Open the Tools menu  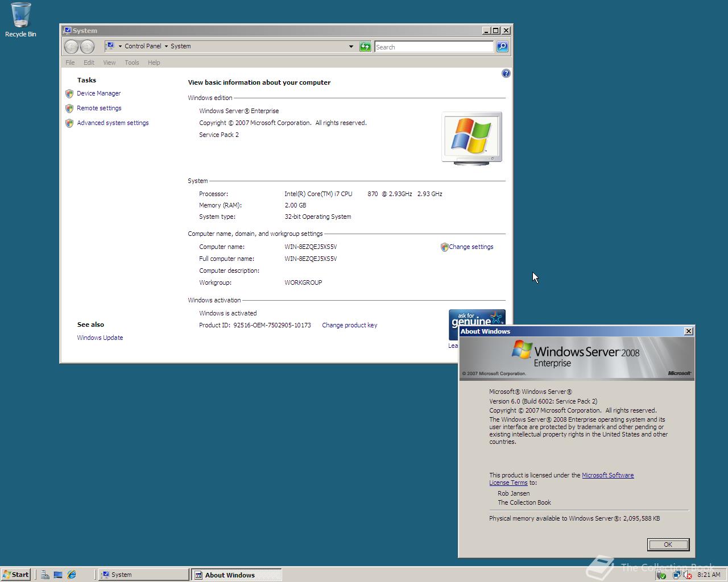132,63
